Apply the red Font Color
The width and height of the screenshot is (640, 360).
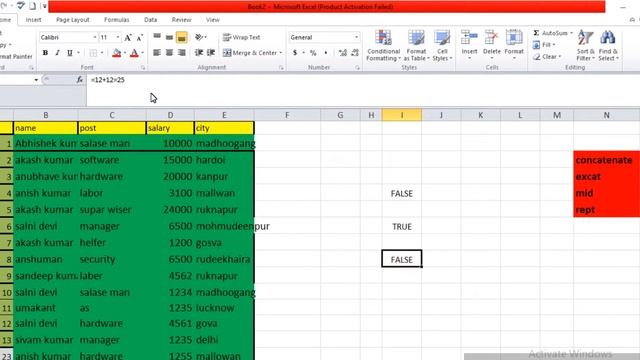[134, 53]
